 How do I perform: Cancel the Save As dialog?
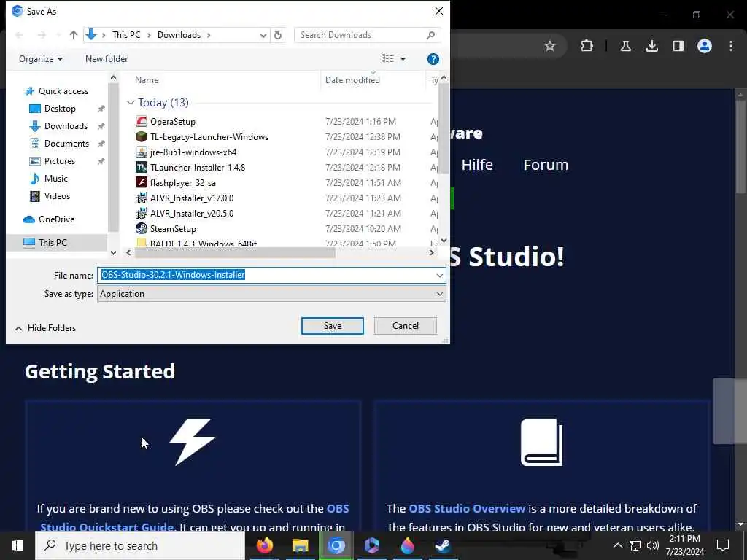405,326
